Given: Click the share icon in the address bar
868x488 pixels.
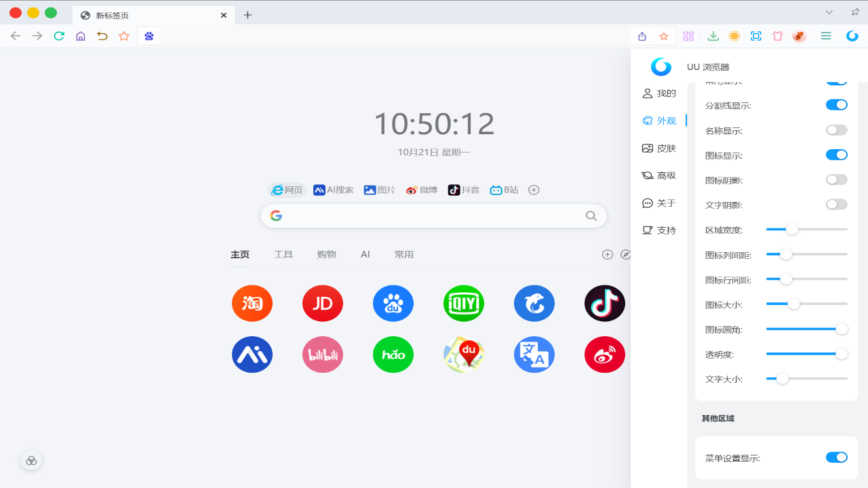Looking at the screenshot, I should [x=642, y=36].
